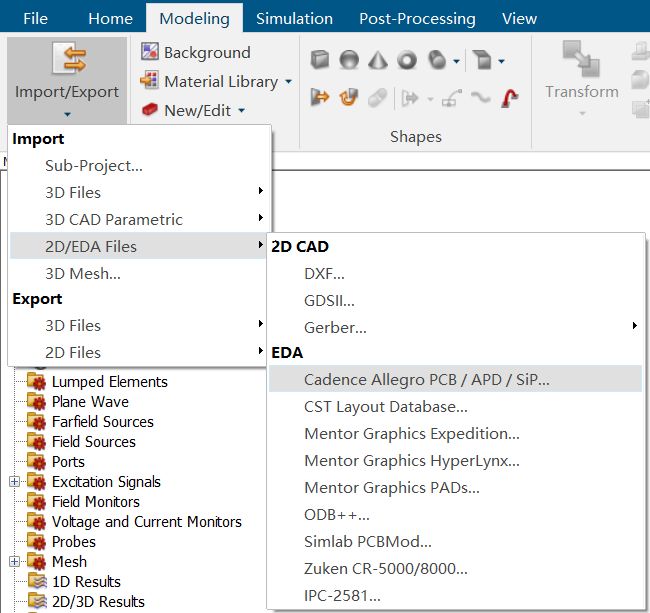Screen dimensions: 650x613
Task: Select the Modeling ribbon tab
Action: click(x=194, y=19)
